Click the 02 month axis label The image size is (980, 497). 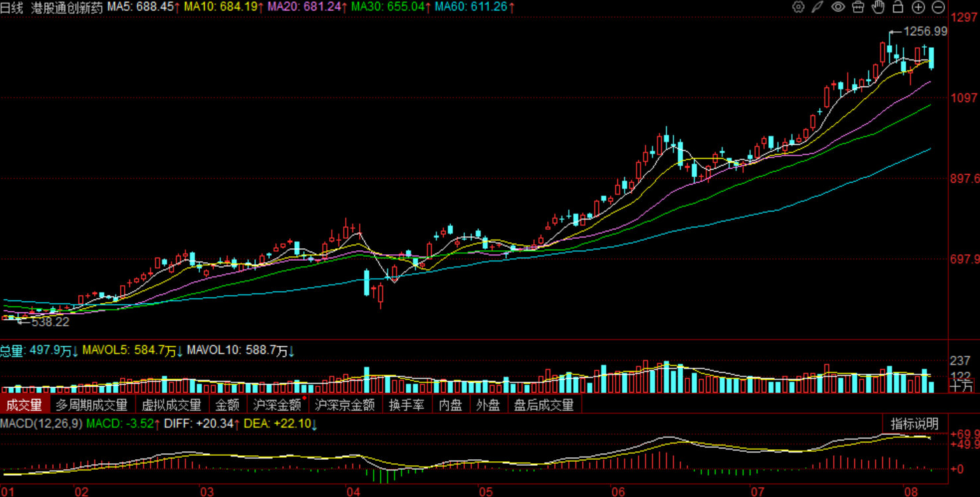(x=81, y=492)
